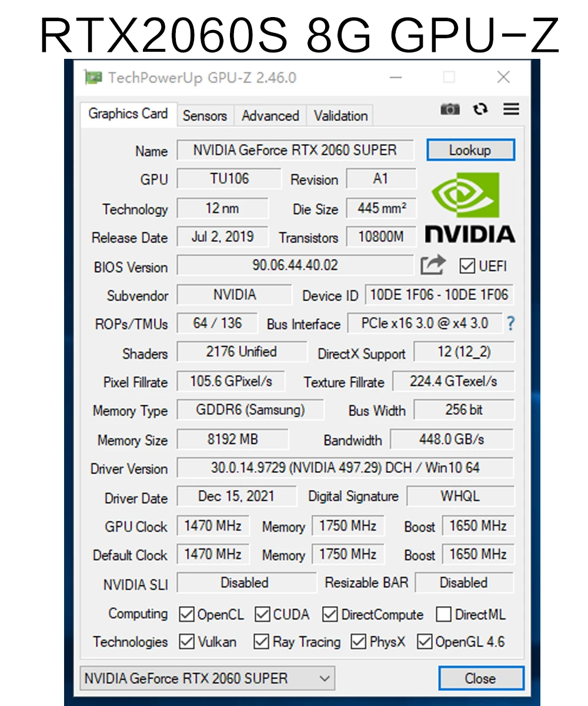Switch to the Advanced tab
Screen dimensions: 588x706
[270, 116]
